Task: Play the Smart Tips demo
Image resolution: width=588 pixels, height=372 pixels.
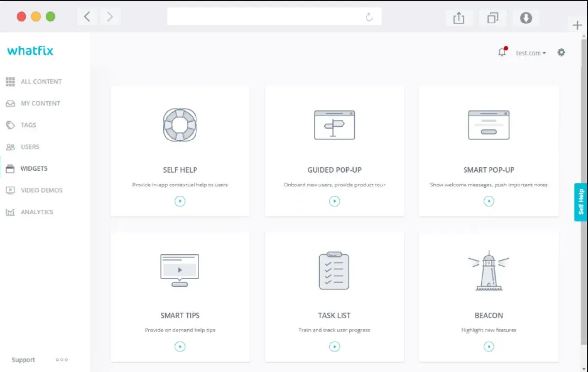Action: 180,346
